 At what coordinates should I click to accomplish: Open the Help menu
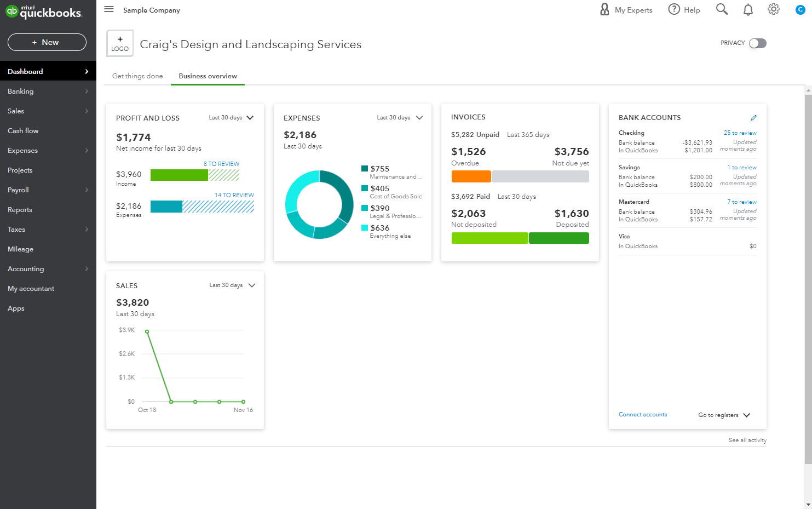(684, 10)
